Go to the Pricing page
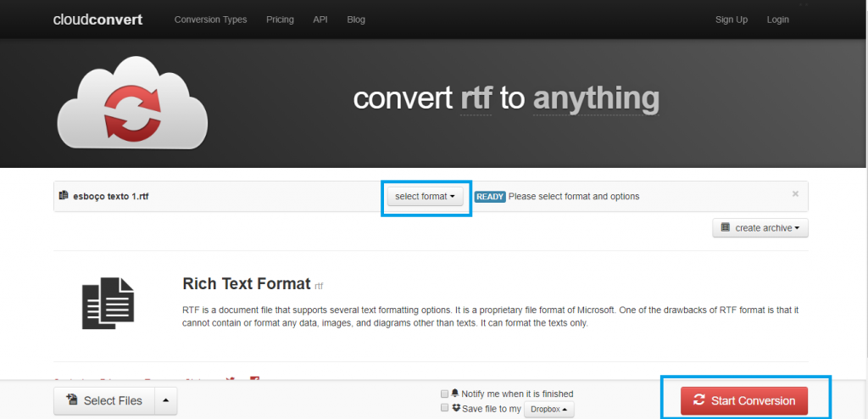This screenshot has height=419, width=868. [x=280, y=20]
